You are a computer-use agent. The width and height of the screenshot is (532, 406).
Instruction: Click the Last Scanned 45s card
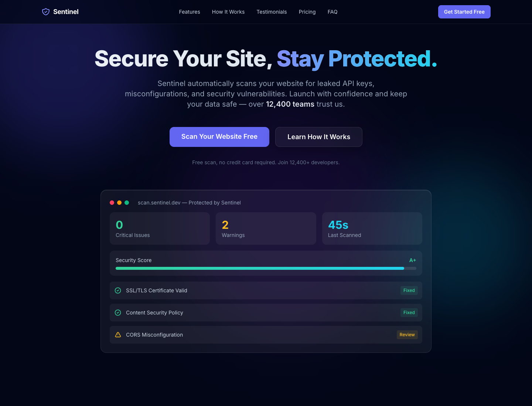tap(372, 228)
